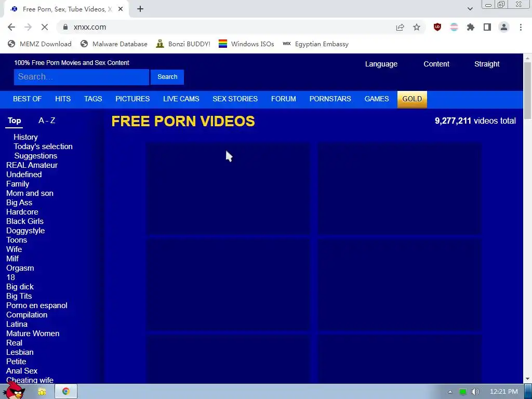Close the current browser tab
Viewport: 532px width, 399px height.
(x=121, y=9)
